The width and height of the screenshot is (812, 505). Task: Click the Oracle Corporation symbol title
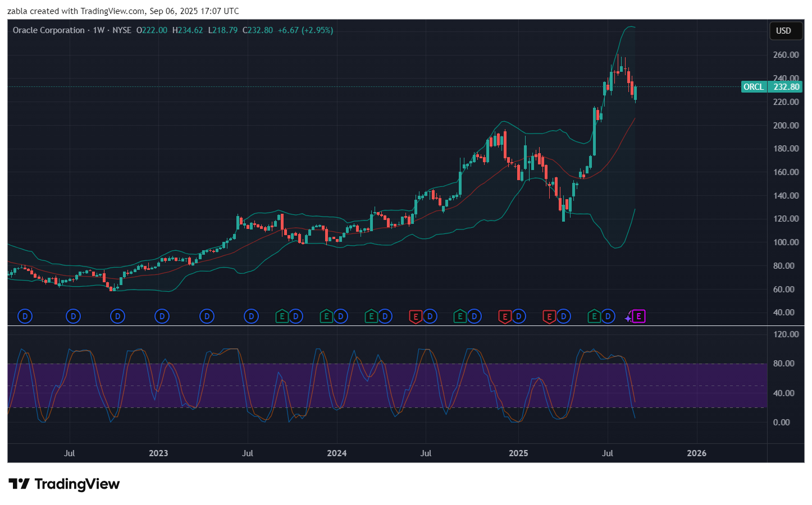point(49,30)
